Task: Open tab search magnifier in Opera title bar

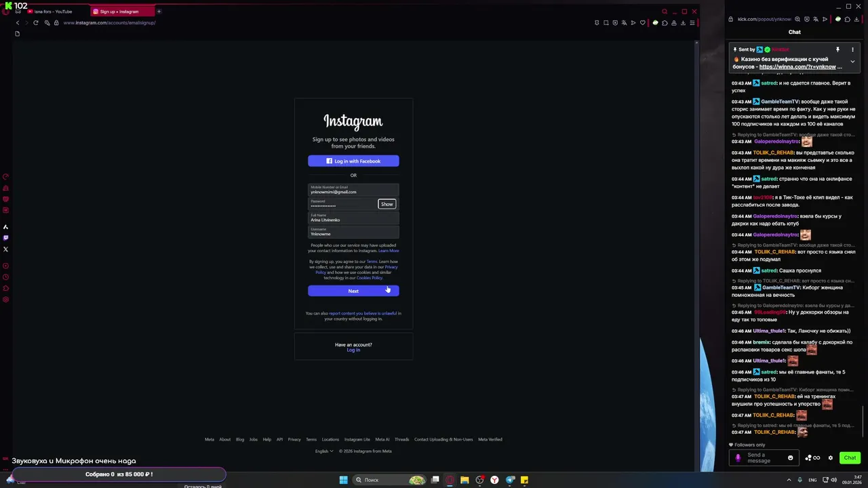Action: point(665,12)
